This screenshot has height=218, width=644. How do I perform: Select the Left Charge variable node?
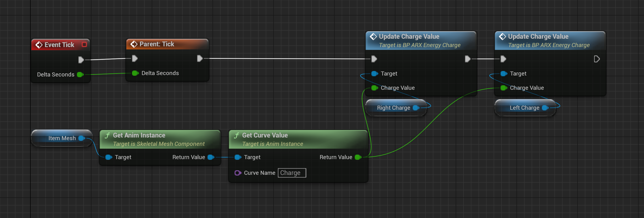point(525,108)
